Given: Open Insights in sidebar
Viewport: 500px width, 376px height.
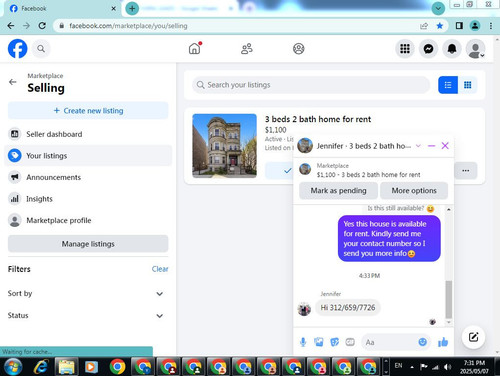Looking at the screenshot, I should click(88, 199).
